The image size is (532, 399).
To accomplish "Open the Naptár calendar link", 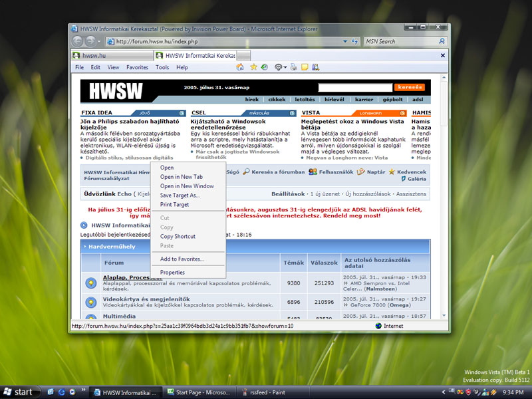I will click(376, 172).
